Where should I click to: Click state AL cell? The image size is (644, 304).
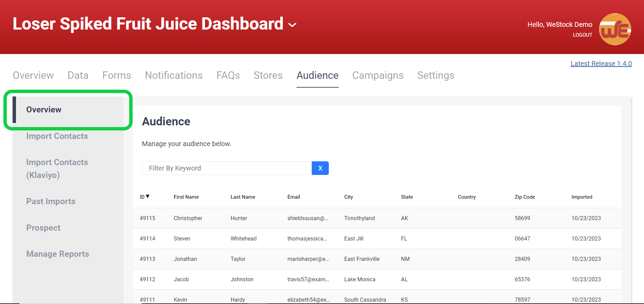pos(404,279)
